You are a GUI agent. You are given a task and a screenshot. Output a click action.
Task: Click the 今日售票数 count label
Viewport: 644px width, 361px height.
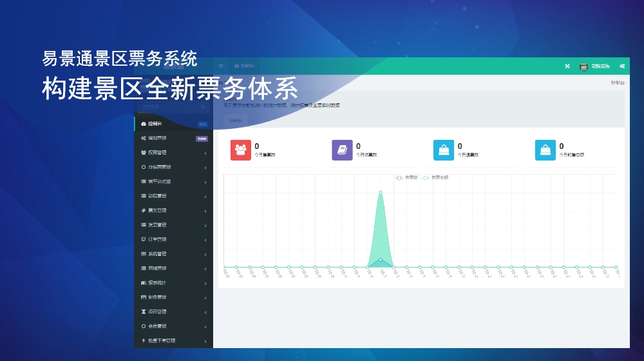[265, 155]
